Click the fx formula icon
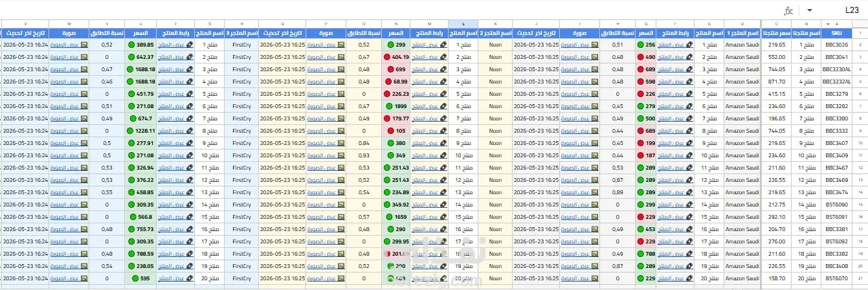Image resolution: width=868 pixels, height=290 pixels. (x=788, y=10)
